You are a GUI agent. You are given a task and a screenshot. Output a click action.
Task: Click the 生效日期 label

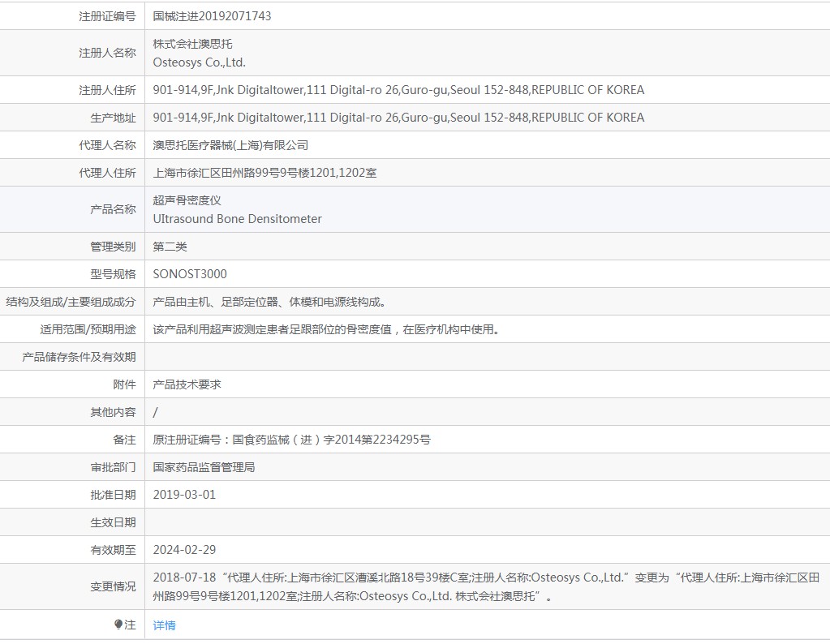click(x=114, y=522)
